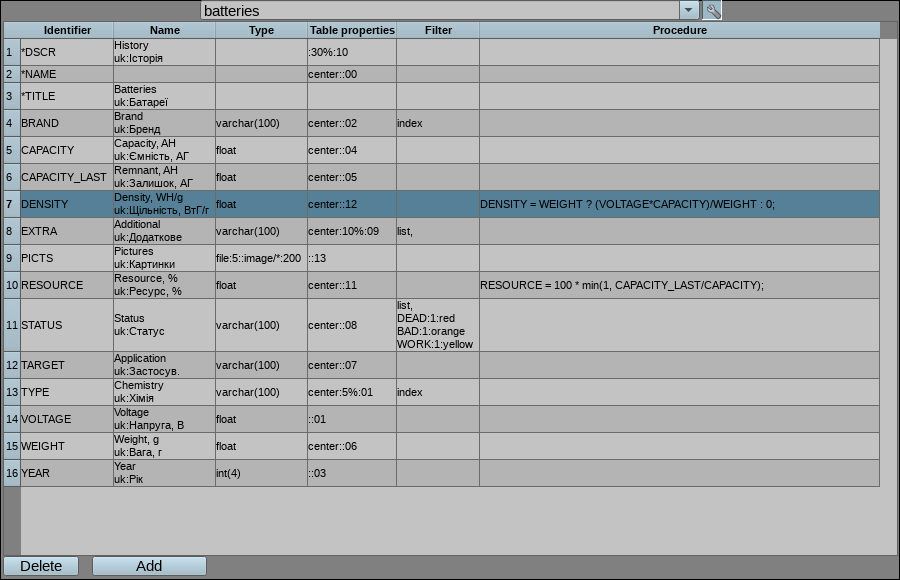The width and height of the screenshot is (900, 580).
Task: Edit the RESOURCE procedure formula cell
Action: click(679, 285)
